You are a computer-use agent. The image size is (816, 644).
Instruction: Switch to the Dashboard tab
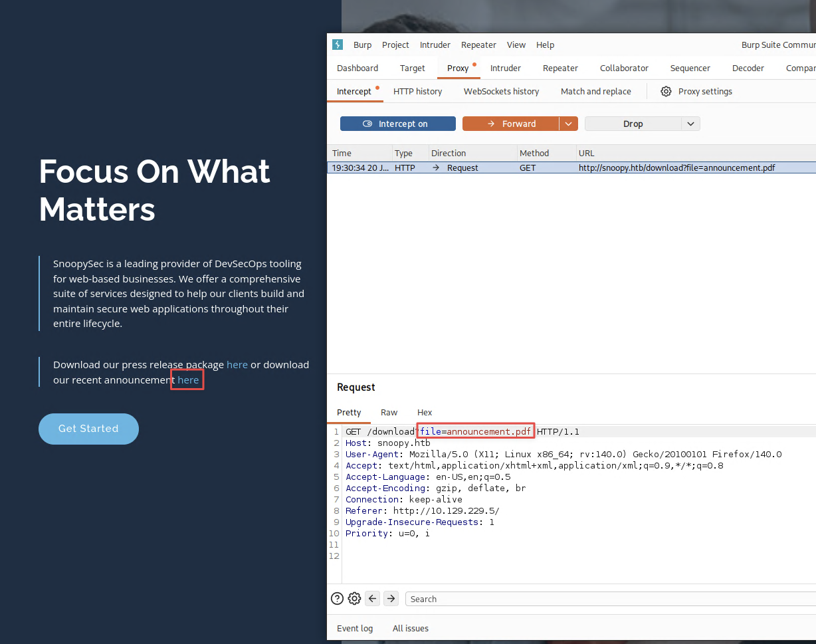(x=357, y=68)
